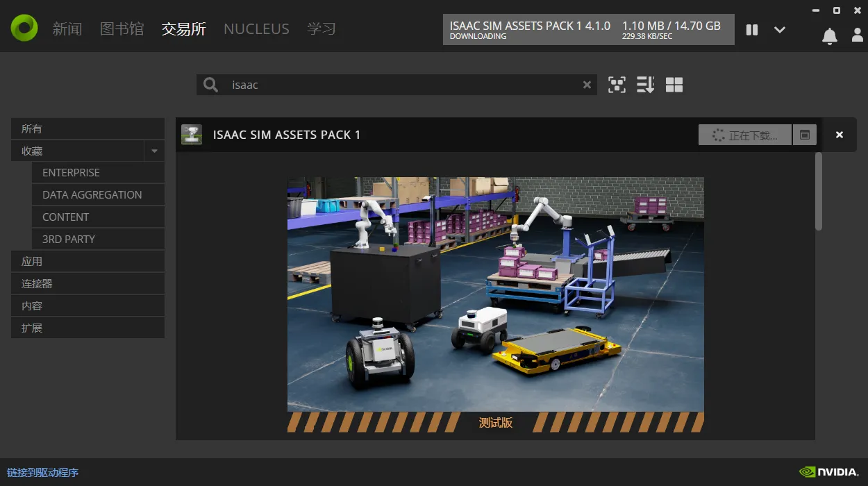Click the search magnifier icon
The height and width of the screenshot is (486, 868).
click(210, 85)
